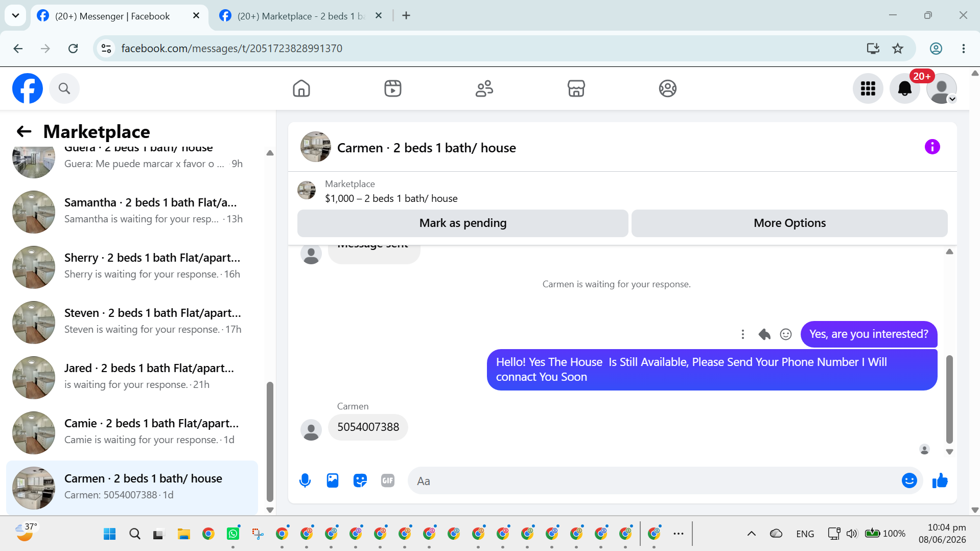Open Jared conversation in the list
Viewport: 980px width, 551px height.
point(132,378)
